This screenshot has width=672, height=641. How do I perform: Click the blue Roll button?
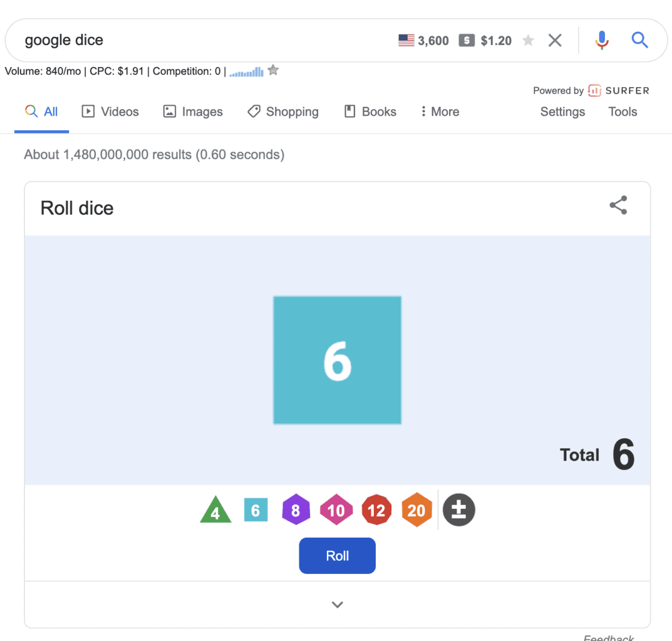pyautogui.click(x=338, y=556)
